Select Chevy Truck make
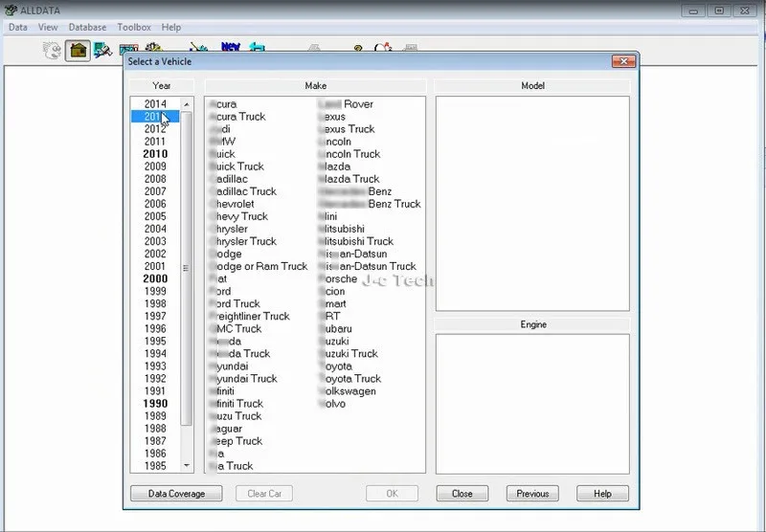 point(238,216)
